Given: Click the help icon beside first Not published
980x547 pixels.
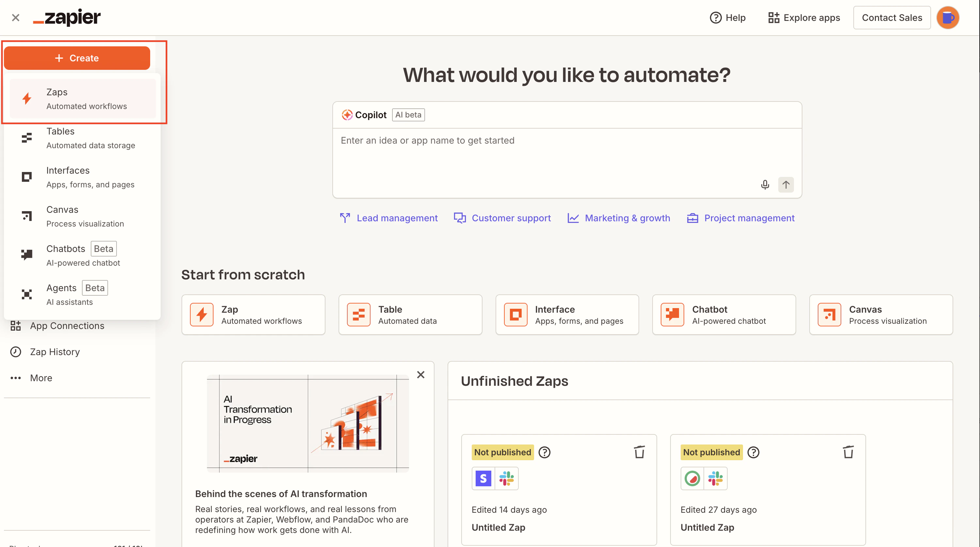Looking at the screenshot, I should (x=545, y=452).
